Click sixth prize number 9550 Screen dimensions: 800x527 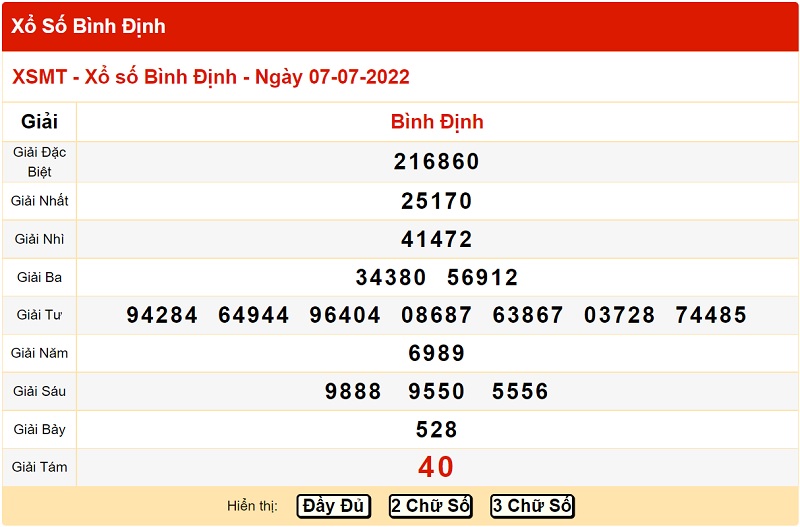(x=437, y=391)
